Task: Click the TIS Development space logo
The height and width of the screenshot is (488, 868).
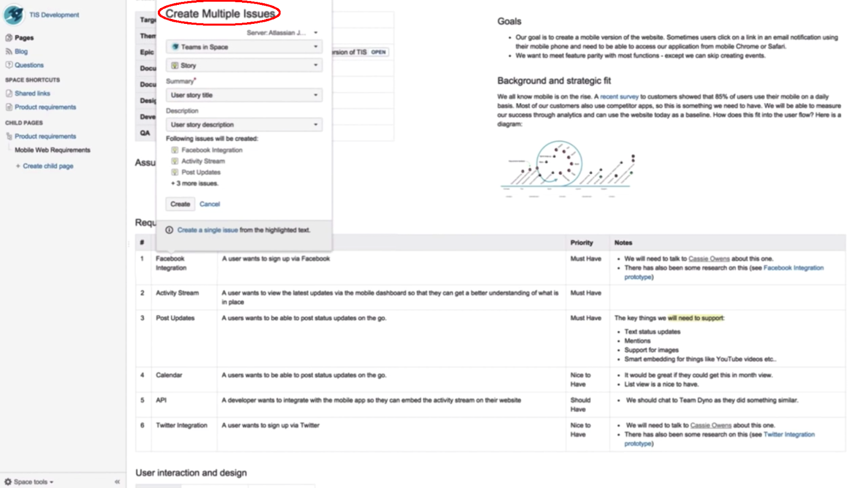Action: pos(14,15)
